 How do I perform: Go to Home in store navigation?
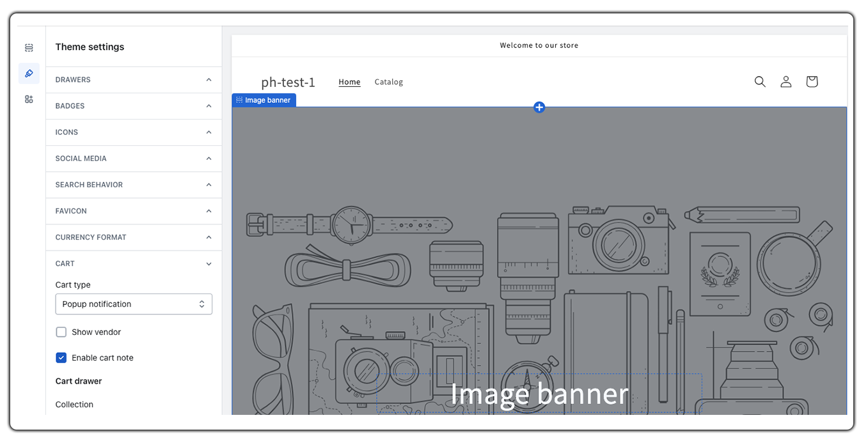[x=349, y=82]
